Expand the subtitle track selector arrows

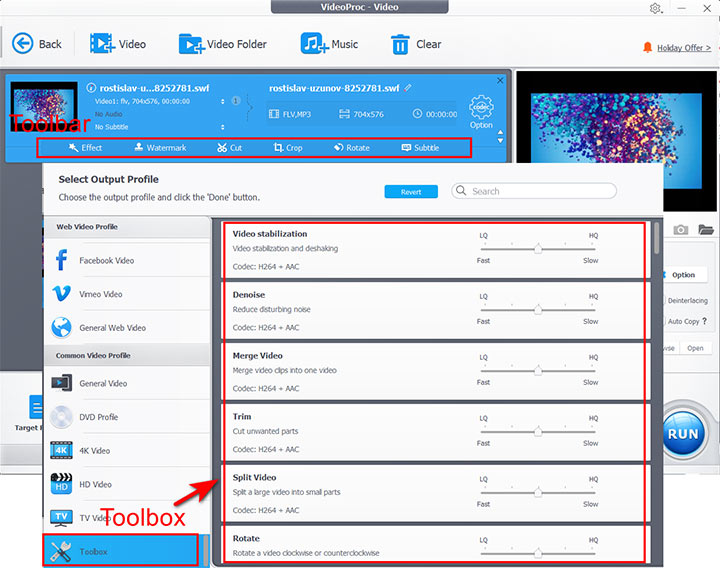(x=223, y=127)
